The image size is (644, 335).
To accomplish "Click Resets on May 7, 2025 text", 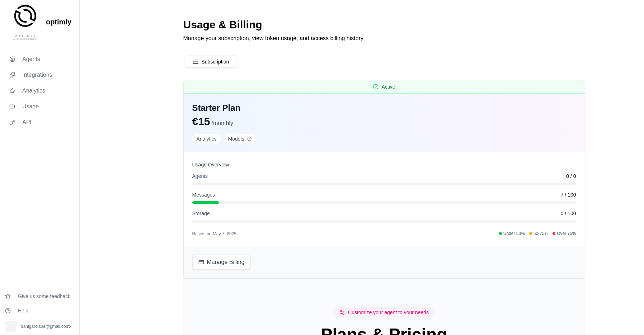I will coord(214,234).
